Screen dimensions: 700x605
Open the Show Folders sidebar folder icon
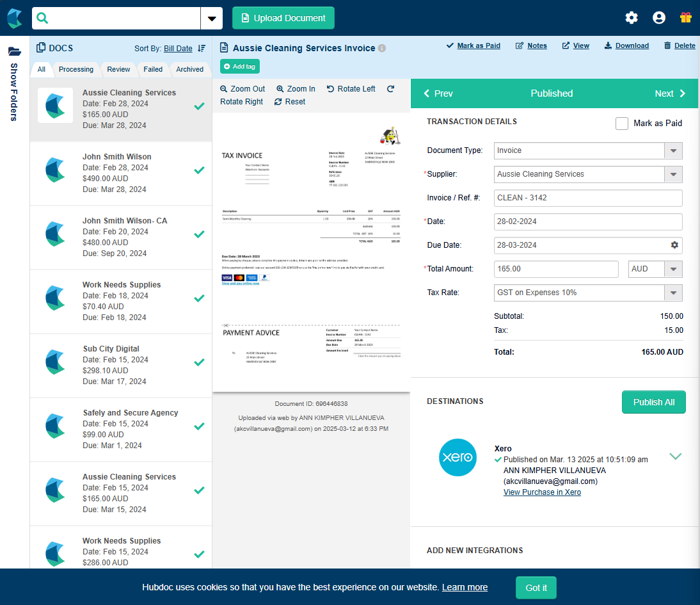point(14,51)
